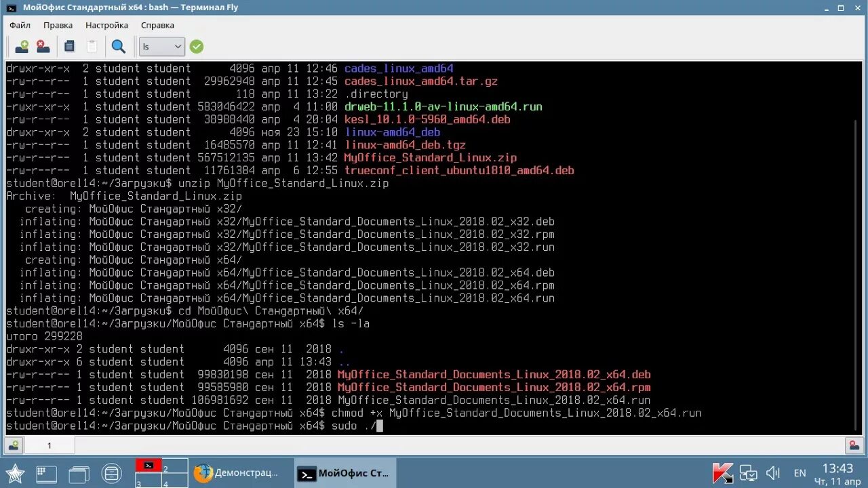Open the star Start menu on taskbar
Viewport: 868px width, 488px height.
point(15,473)
